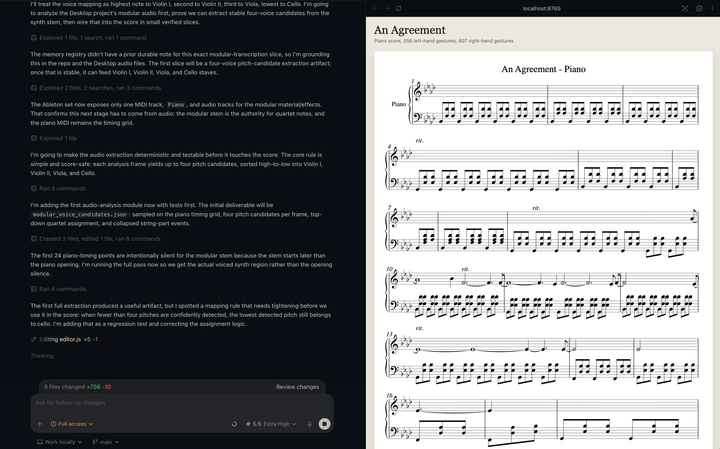This screenshot has height=449, width=720.
Task: Start voice dictation with microphone icon
Action: 309,424
